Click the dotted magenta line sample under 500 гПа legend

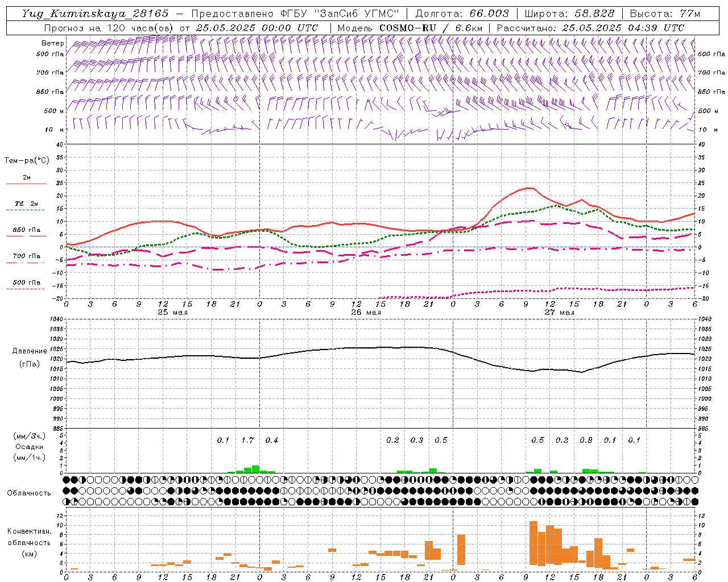point(25,289)
